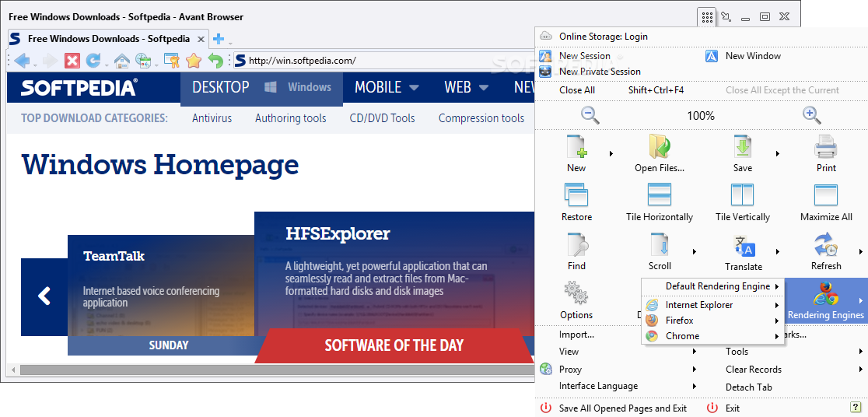
Task: Click the Save icon in menu
Action: (x=742, y=147)
